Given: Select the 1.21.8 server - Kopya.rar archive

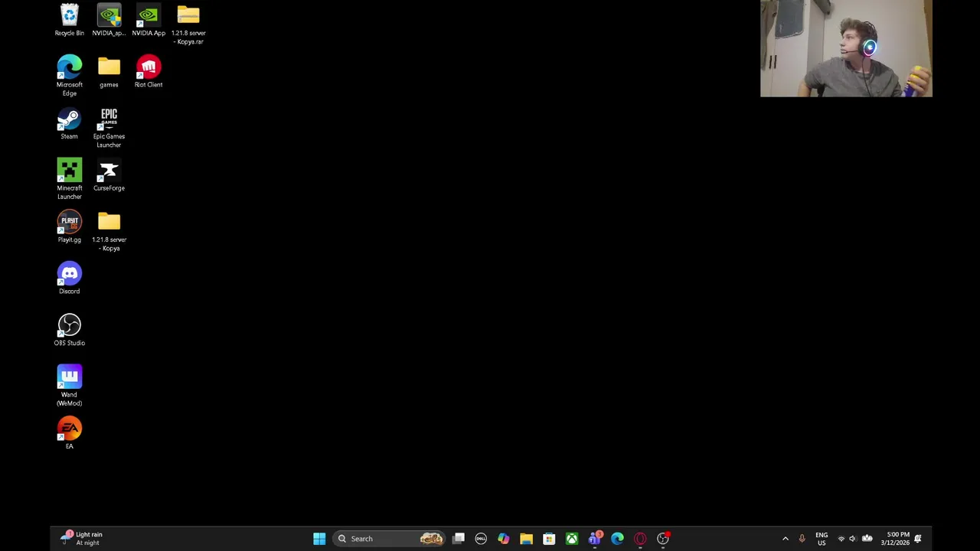Looking at the screenshot, I should 188,24.
